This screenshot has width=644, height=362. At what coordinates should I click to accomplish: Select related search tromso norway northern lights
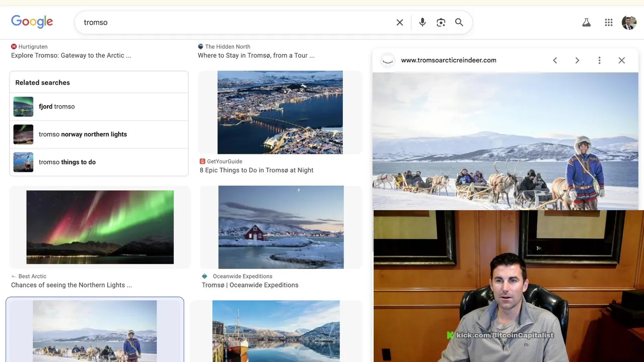99,134
